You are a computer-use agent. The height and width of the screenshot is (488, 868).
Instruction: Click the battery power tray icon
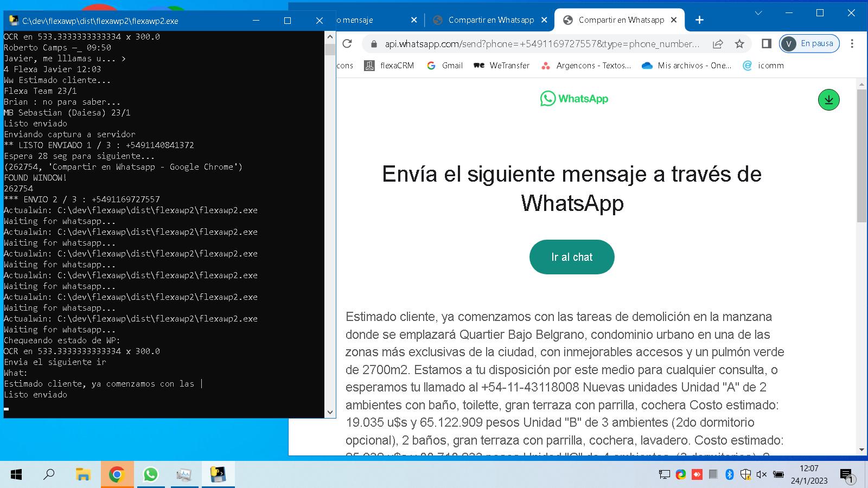click(x=778, y=474)
